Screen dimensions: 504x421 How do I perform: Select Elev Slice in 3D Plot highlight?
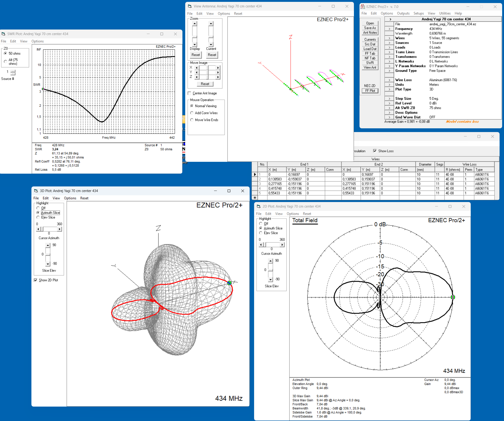[x=38, y=217]
